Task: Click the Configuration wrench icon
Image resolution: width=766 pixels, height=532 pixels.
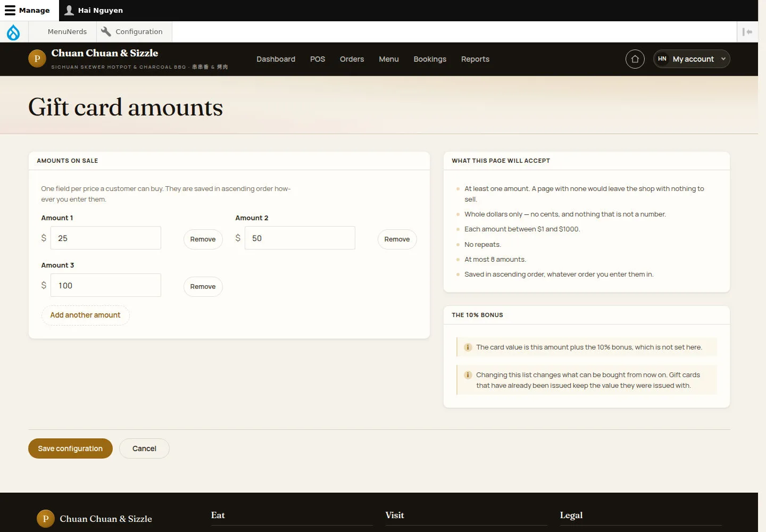Action: click(x=106, y=31)
